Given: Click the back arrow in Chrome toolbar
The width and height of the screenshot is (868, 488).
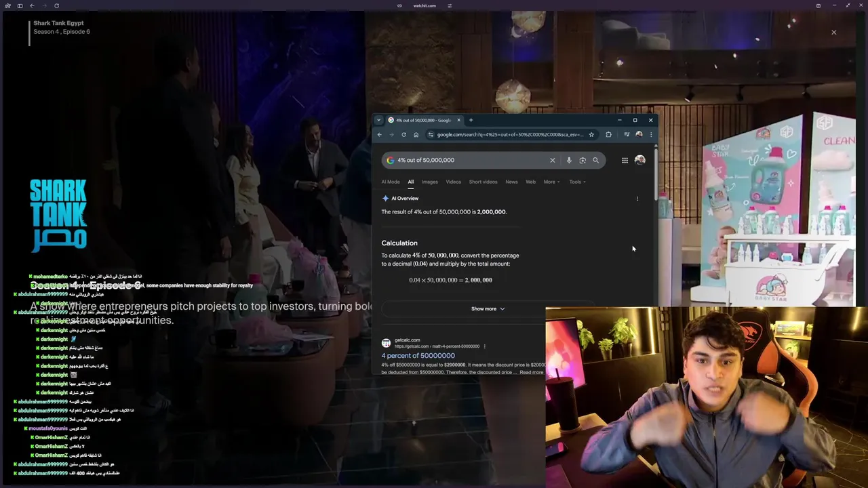Looking at the screenshot, I should [380, 134].
